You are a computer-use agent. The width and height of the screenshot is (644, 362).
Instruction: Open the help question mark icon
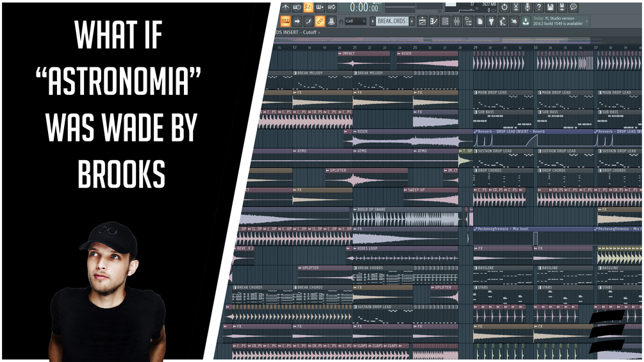539,8
